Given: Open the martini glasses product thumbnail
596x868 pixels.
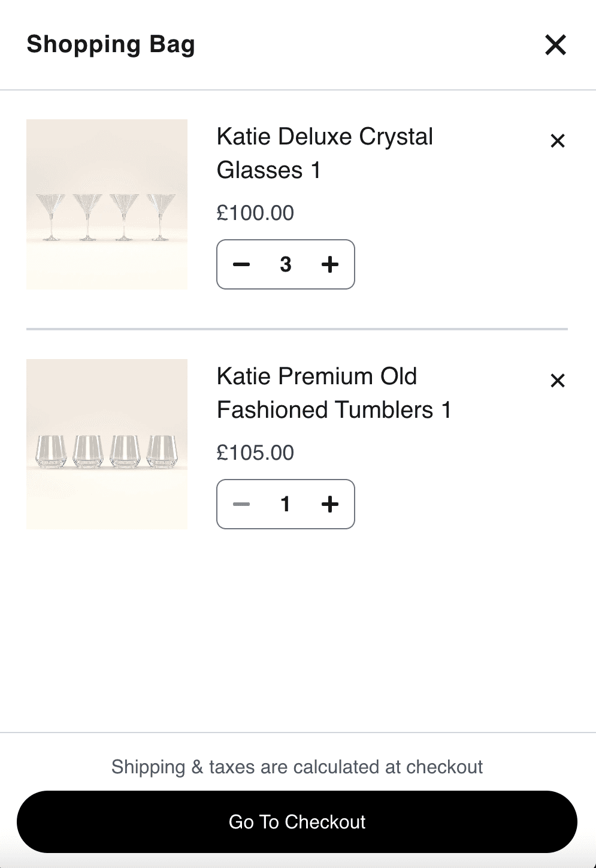Looking at the screenshot, I should click(x=107, y=204).
